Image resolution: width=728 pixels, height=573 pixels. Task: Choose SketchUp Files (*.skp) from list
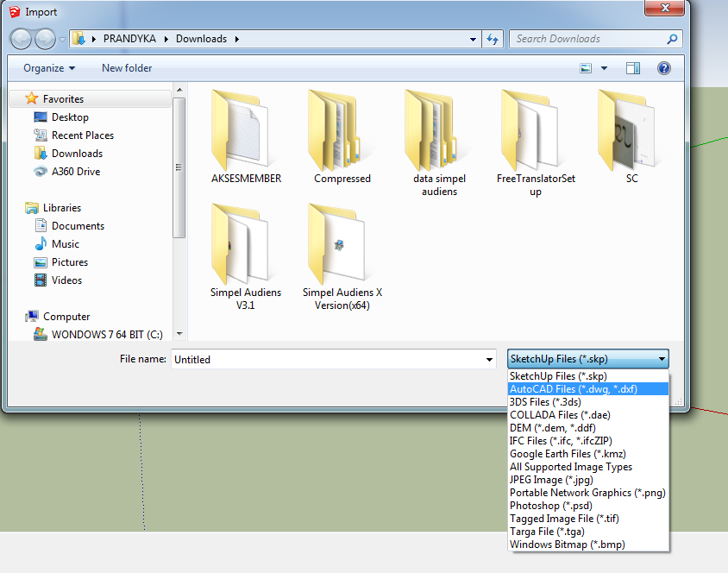click(588, 376)
